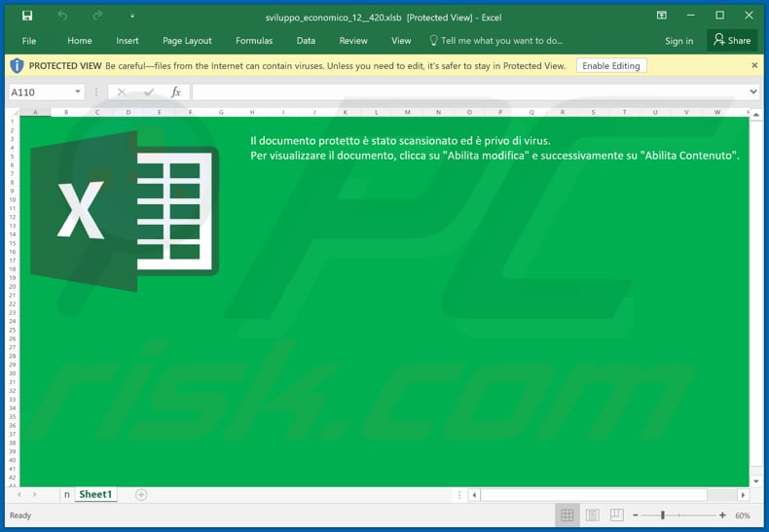Click the 60% zoom level
Viewport: 769px width, 532px height.
click(743, 515)
